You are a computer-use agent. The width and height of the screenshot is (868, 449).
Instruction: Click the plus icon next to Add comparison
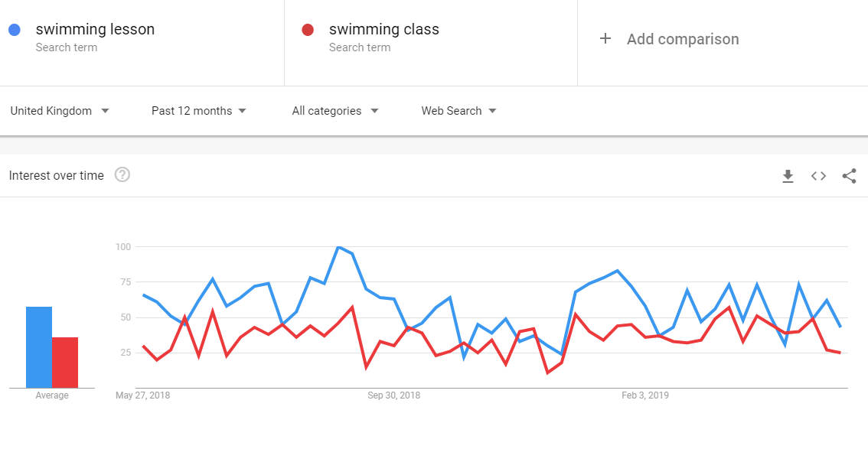(x=605, y=39)
